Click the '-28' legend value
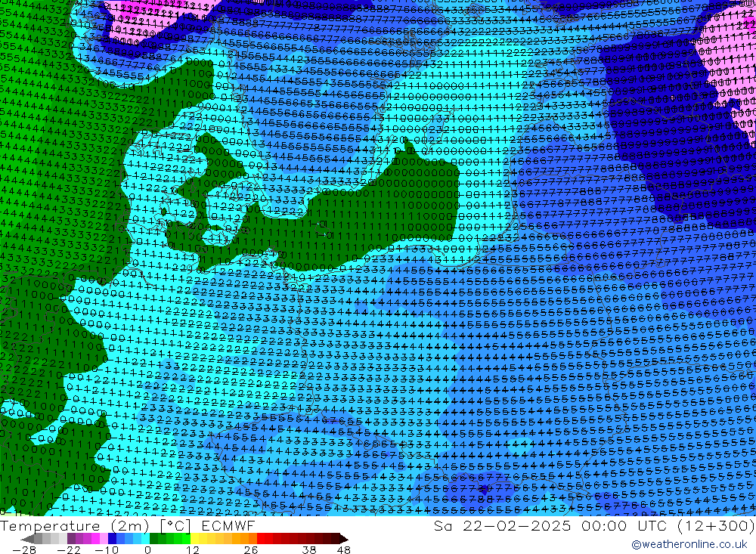The image size is (756, 554). coord(24,549)
